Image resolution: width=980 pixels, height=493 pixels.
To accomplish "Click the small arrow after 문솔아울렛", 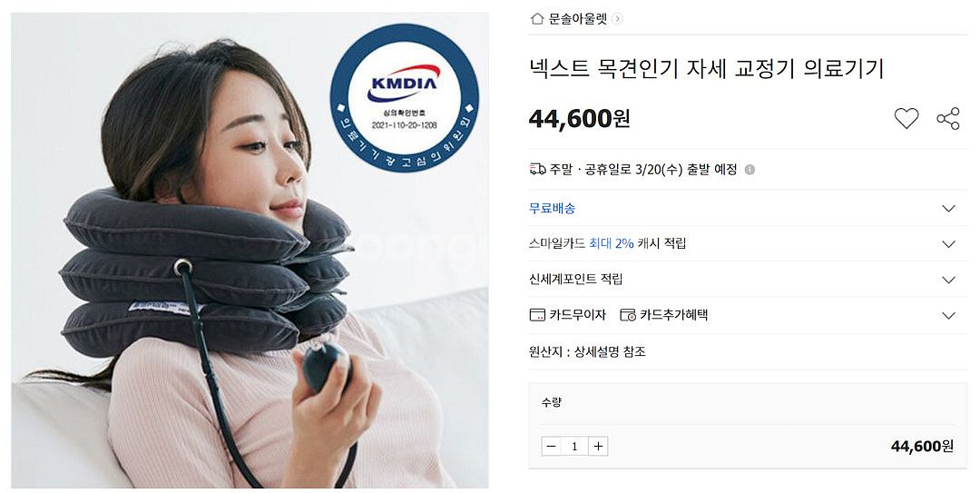I will pyautogui.click(x=618, y=19).
